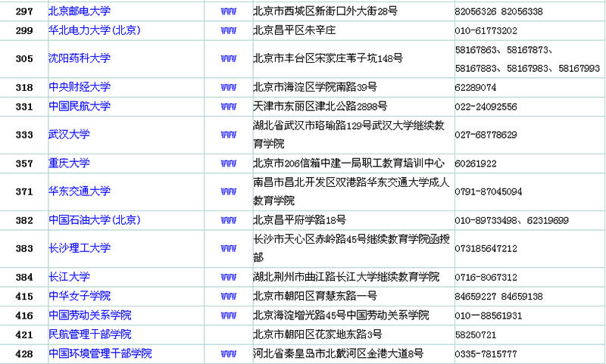Image resolution: width=606 pixels, height=364 pixels.
Task: Select the address 河北省秦皇岛市北戴河区金港大道8号
Action: point(338,353)
